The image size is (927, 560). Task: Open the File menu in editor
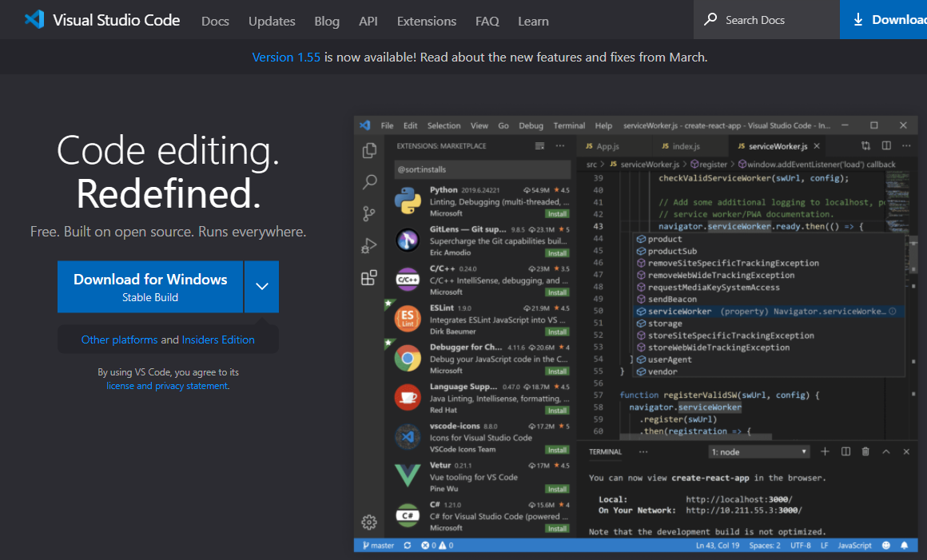pos(388,125)
